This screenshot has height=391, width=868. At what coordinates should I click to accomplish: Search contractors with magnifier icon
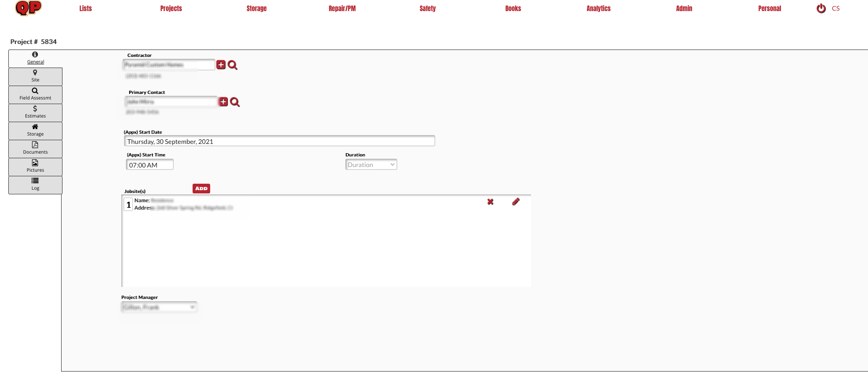point(233,65)
